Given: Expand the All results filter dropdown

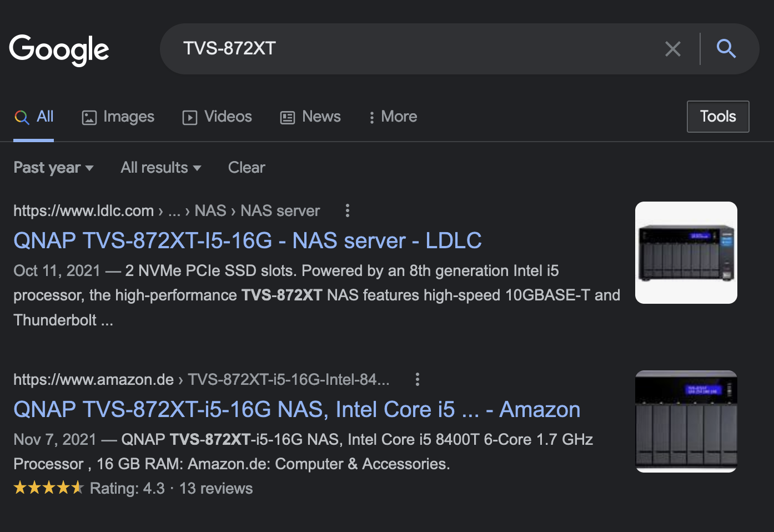Looking at the screenshot, I should point(160,168).
